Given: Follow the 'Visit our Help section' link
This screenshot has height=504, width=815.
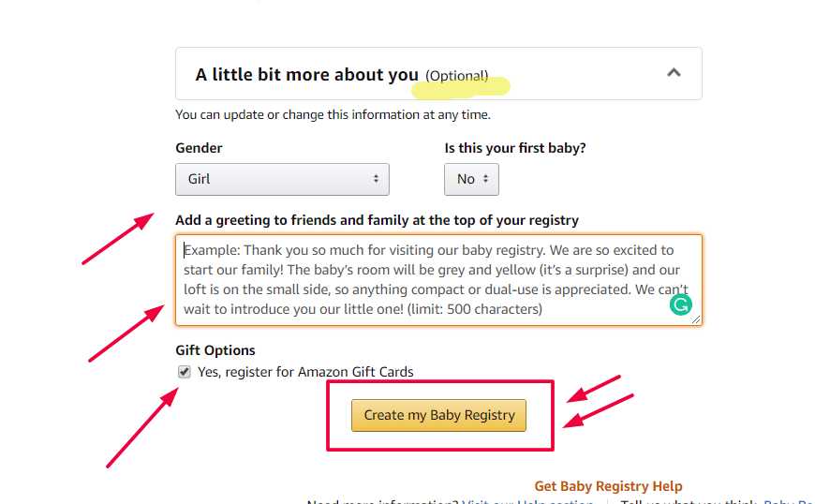Looking at the screenshot, I should [527, 501].
